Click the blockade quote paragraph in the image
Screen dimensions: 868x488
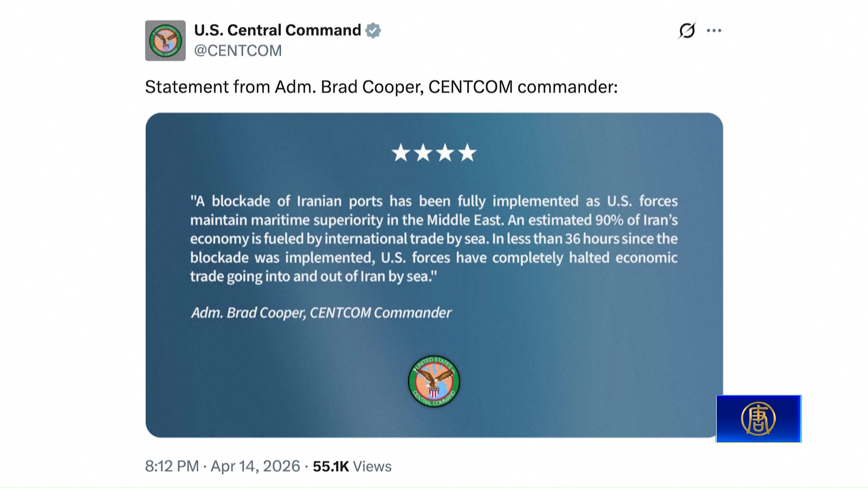tap(434, 239)
